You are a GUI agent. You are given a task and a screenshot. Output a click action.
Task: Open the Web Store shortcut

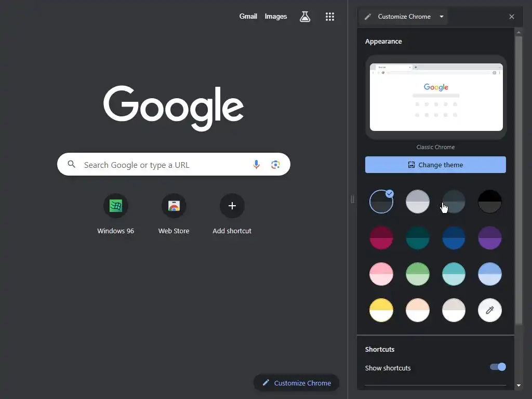click(x=174, y=214)
